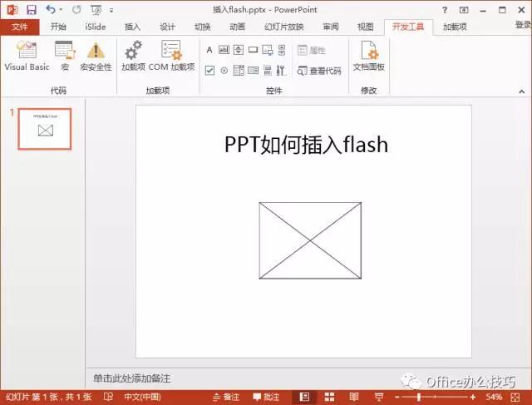Open PowerPoint Help question mark

pos(445,10)
